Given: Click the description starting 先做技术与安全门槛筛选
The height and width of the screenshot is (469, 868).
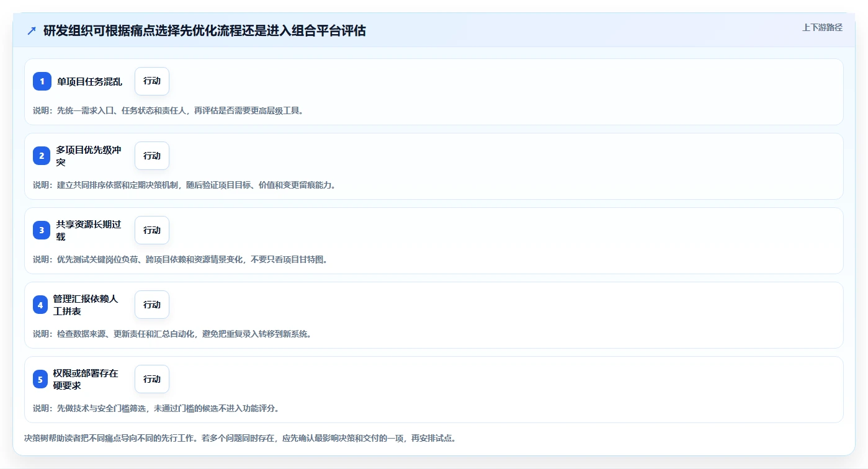Looking at the screenshot, I should [156, 408].
